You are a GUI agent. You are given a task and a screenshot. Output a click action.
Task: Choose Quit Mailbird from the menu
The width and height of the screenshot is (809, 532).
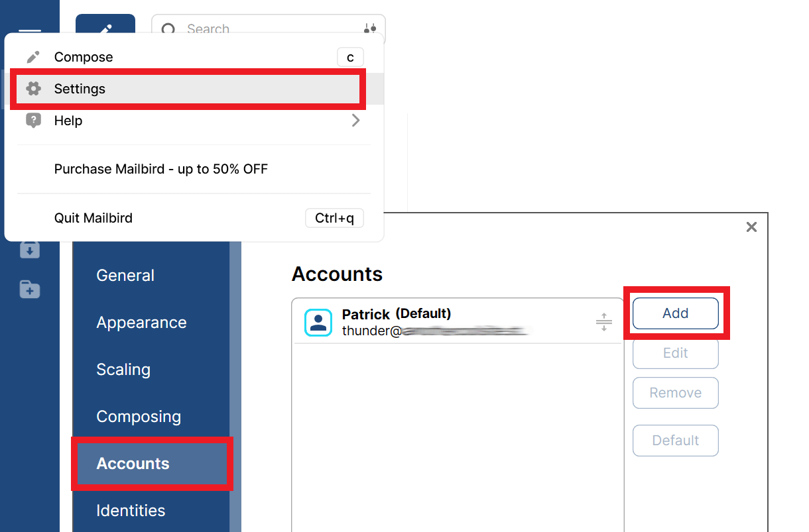click(93, 217)
